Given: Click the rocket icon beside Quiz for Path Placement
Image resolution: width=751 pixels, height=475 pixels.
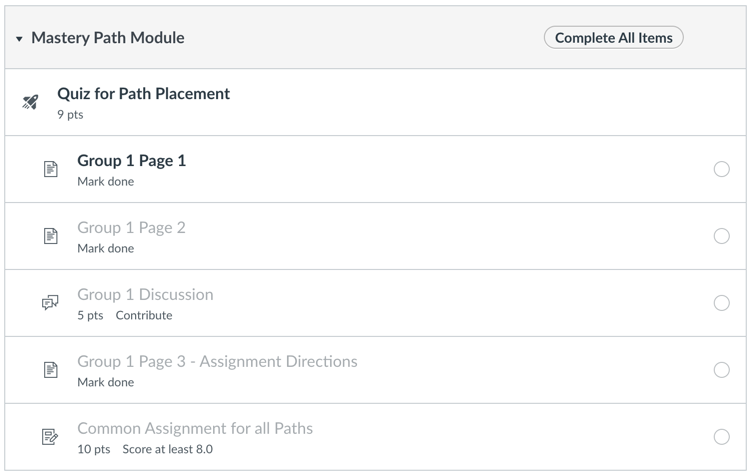Looking at the screenshot, I should pyautogui.click(x=30, y=103).
